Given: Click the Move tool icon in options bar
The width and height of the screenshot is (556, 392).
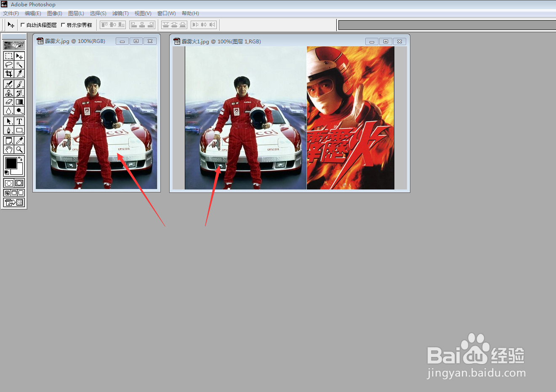Looking at the screenshot, I should point(11,25).
